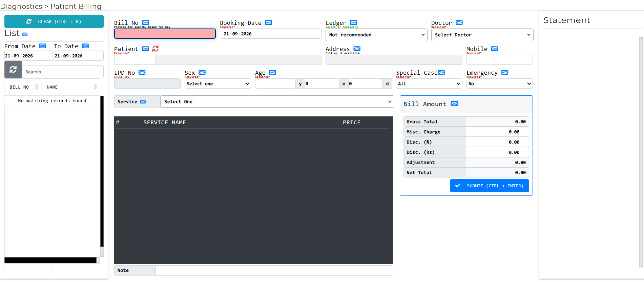644x282 pixels.
Task: Click the Mobile number field
Action: [x=499, y=60]
